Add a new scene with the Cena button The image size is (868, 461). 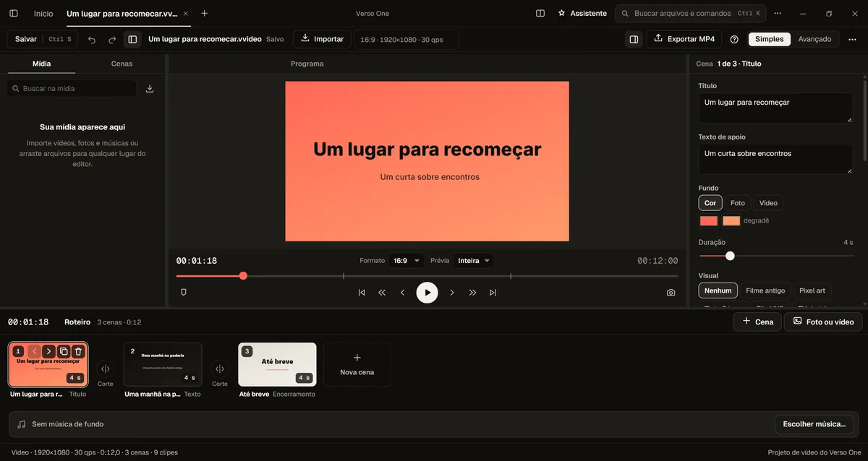tap(757, 322)
